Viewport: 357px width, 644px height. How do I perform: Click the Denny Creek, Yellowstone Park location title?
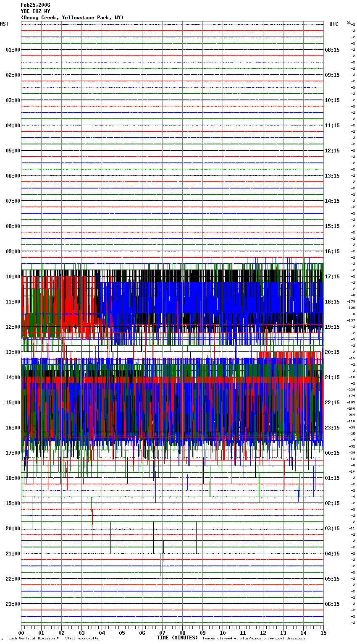click(72, 18)
